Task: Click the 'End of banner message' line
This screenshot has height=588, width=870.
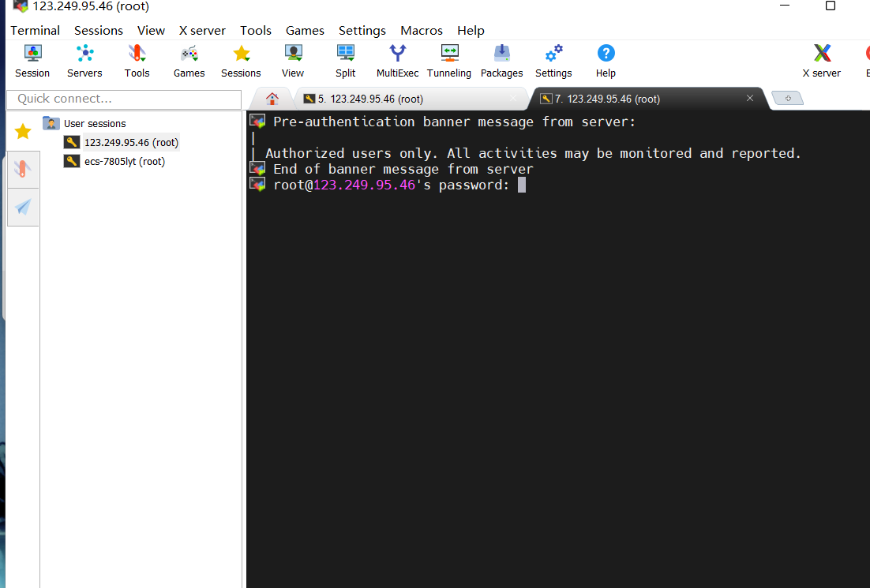Action: click(403, 169)
